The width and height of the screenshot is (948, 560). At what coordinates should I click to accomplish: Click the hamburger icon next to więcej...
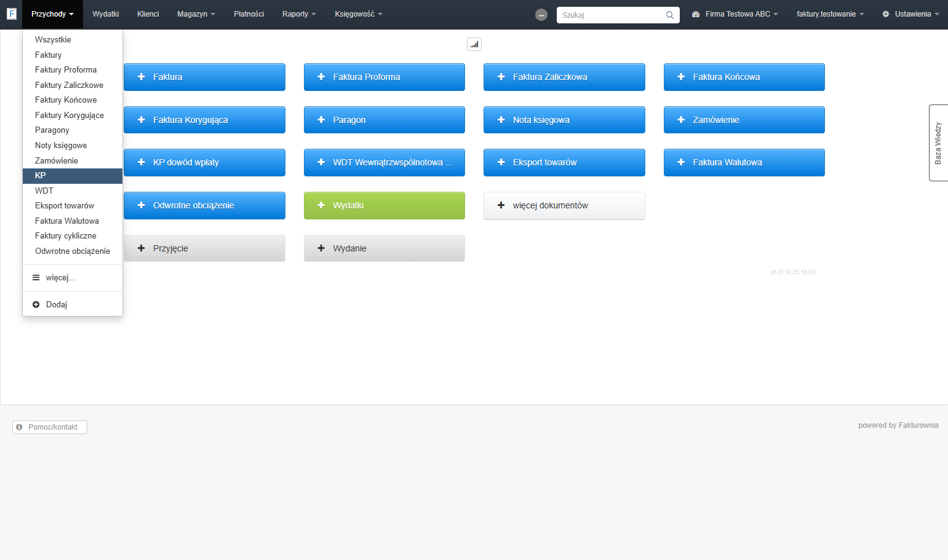click(x=36, y=278)
